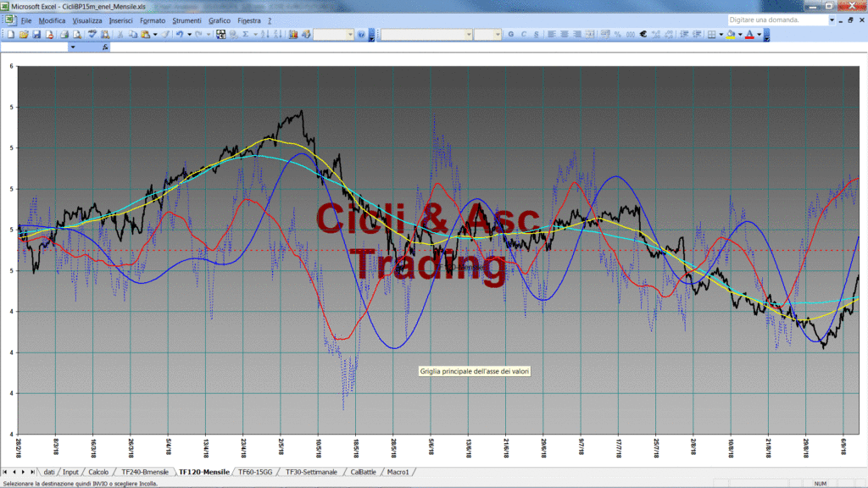868x488 pixels.
Task: Click the Paste clipboard icon
Action: point(146,34)
